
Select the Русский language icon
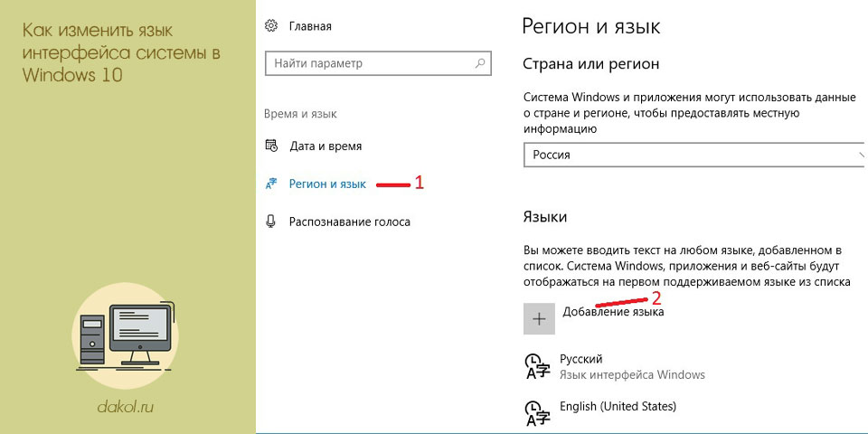point(537,366)
